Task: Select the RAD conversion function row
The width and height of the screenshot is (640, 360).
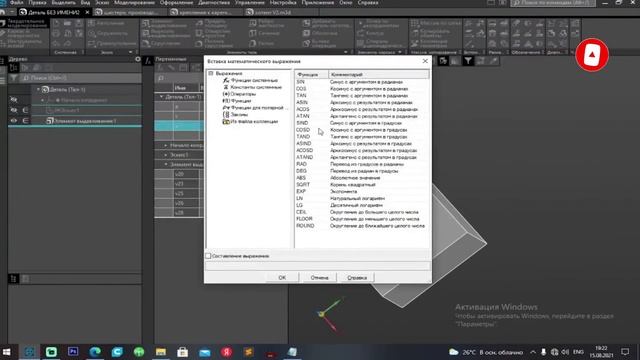Action: 361,164
